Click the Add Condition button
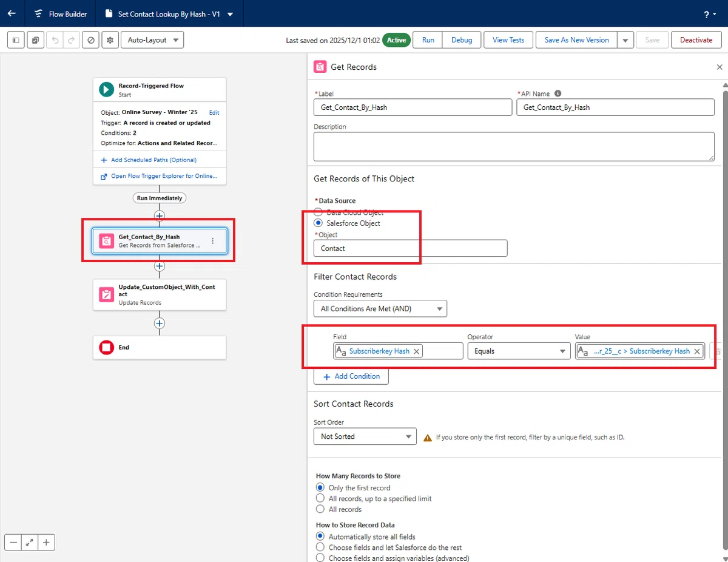 tap(351, 376)
